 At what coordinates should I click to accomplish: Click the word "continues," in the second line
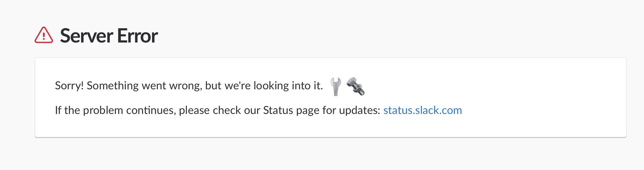click(151, 110)
